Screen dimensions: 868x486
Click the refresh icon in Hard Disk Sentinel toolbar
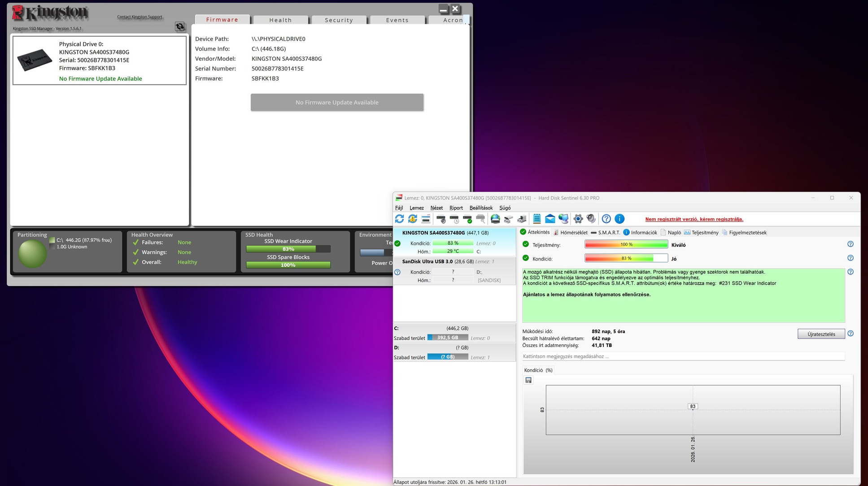pos(399,219)
